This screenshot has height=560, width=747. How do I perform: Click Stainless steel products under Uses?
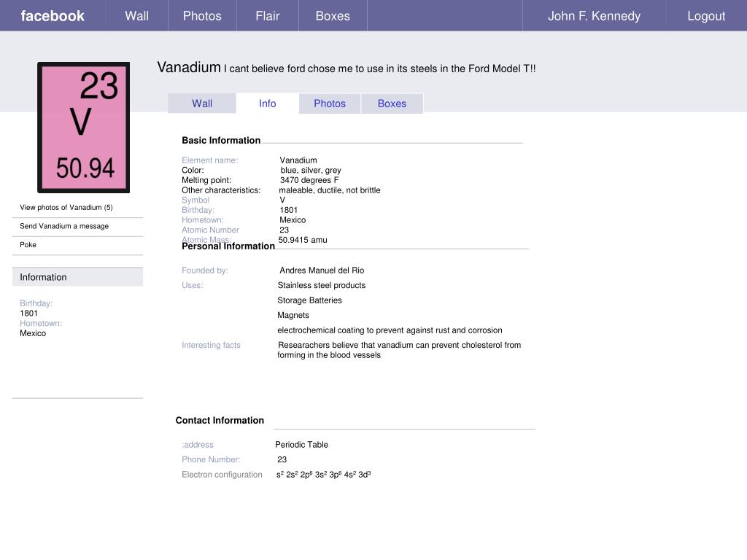click(x=322, y=285)
